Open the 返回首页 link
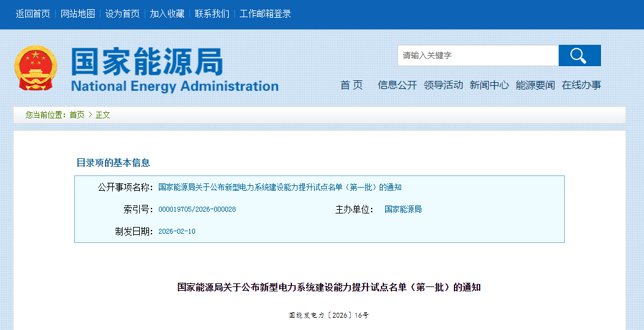This screenshot has width=644, height=330. (33, 13)
